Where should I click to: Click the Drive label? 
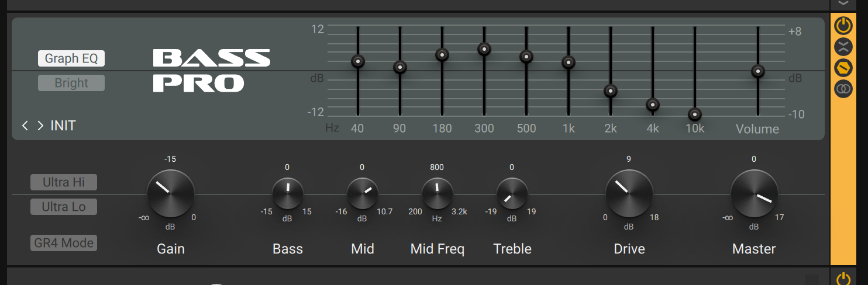click(x=629, y=249)
